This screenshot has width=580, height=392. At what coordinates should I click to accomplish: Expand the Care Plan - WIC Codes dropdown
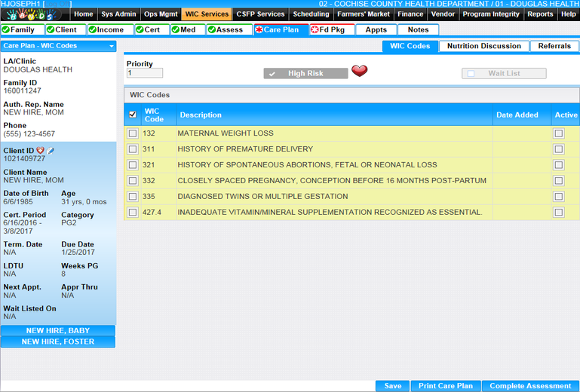pyautogui.click(x=112, y=46)
